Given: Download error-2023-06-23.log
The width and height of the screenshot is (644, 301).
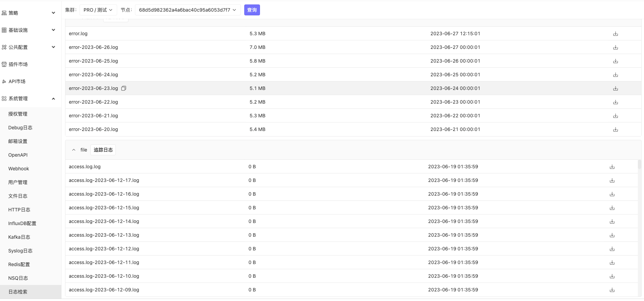Looking at the screenshot, I should [615, 88].
